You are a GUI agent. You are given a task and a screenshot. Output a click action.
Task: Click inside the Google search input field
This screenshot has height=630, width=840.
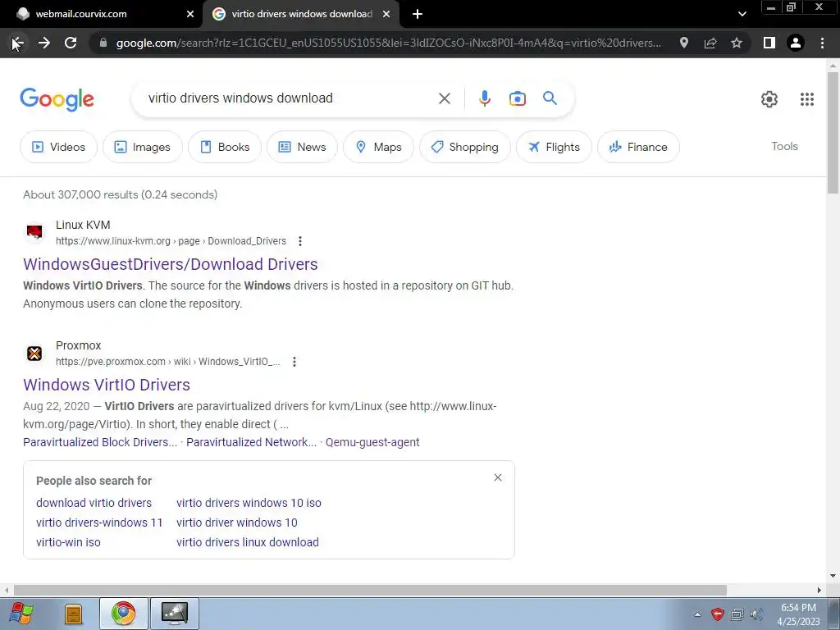pos(290,98)
